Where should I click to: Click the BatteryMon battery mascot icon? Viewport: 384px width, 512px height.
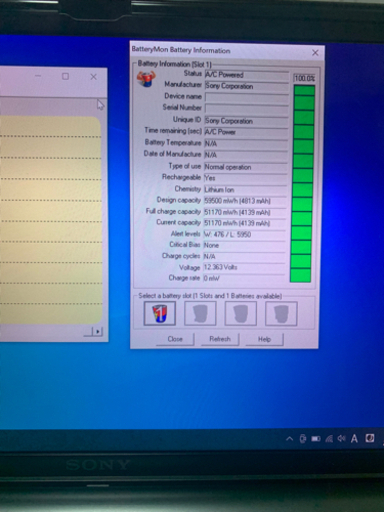146,79
